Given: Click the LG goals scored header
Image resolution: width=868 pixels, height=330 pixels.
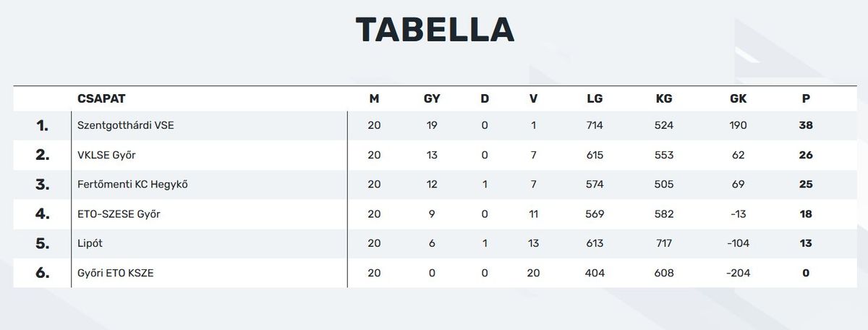Looking at the screenshot, I should [x=595, y=99].
